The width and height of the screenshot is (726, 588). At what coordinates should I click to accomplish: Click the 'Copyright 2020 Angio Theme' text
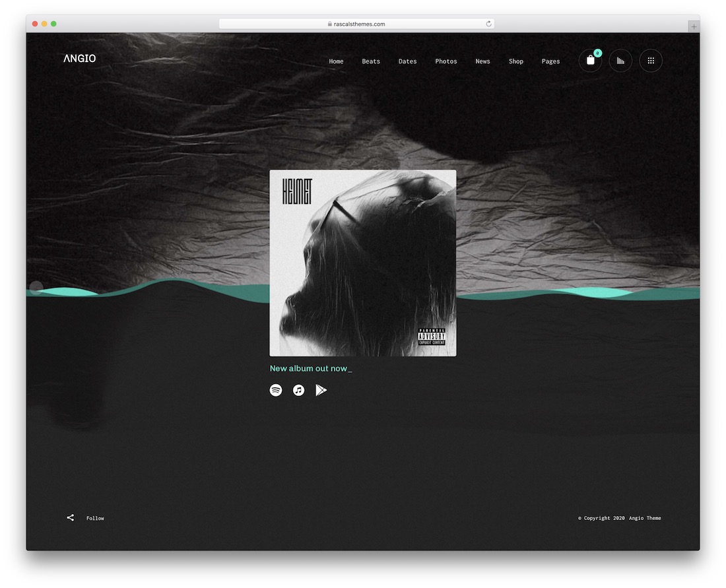click(x=620, y=518)
